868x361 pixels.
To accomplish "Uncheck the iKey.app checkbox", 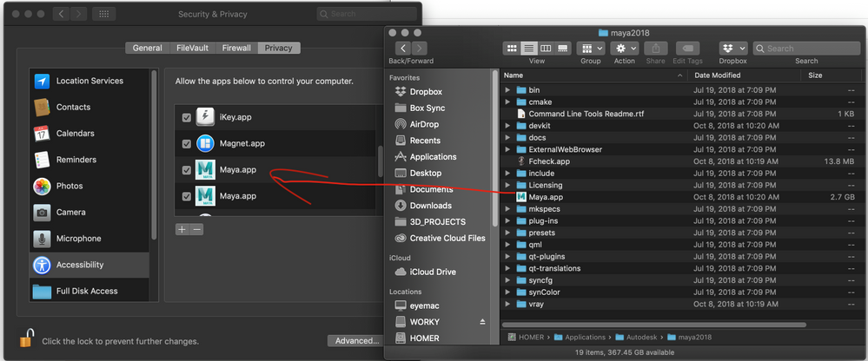I will pos(187,117).
